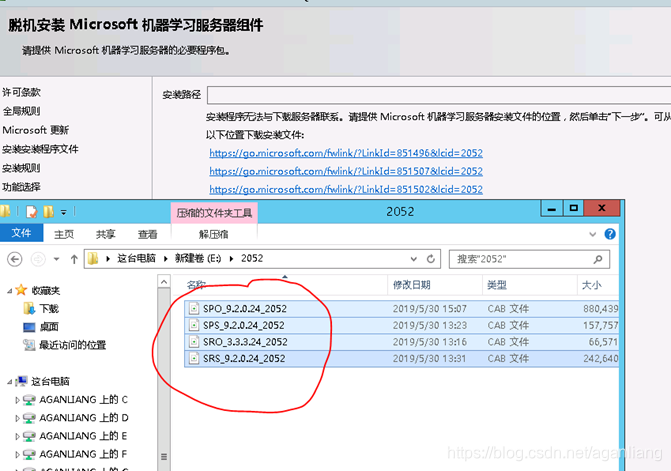Click the SRS_9.2.0.24_2052 file icon

[194, 358]
